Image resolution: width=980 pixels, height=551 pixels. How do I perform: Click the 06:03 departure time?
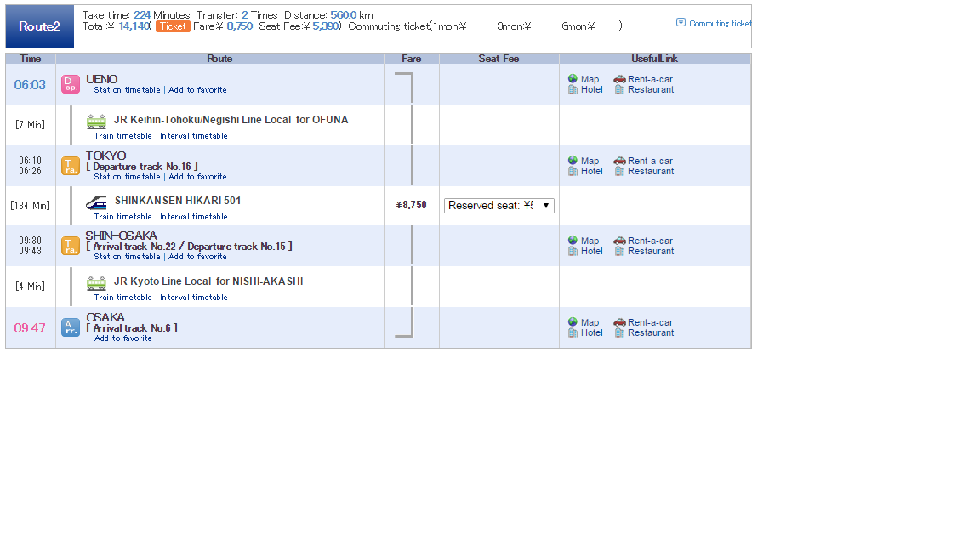(30, 84)
